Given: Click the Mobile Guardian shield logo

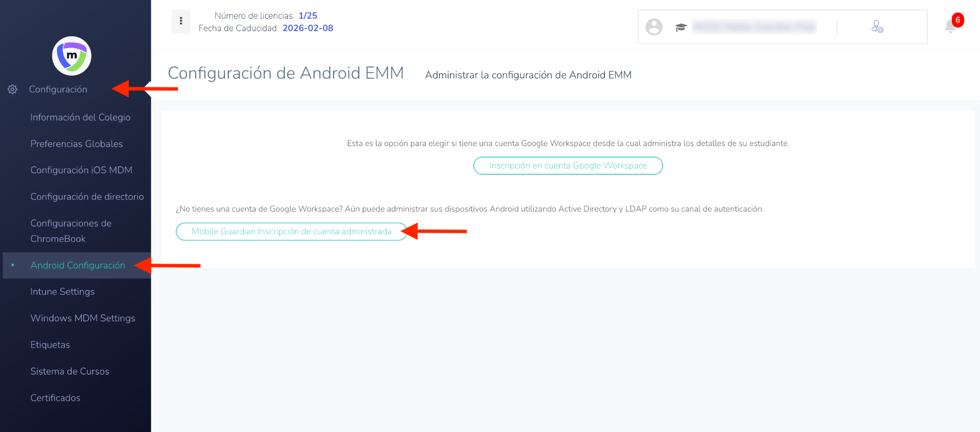Looking at the screenshot, I should coord(72,56).
